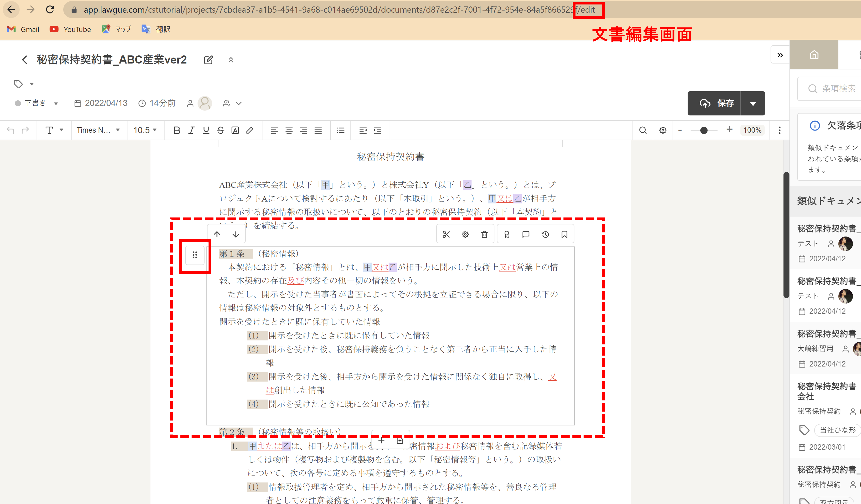Bookmark the clause with bookmark icon
The height and width of the screenshot is (504, 861).
click(564, 234)
